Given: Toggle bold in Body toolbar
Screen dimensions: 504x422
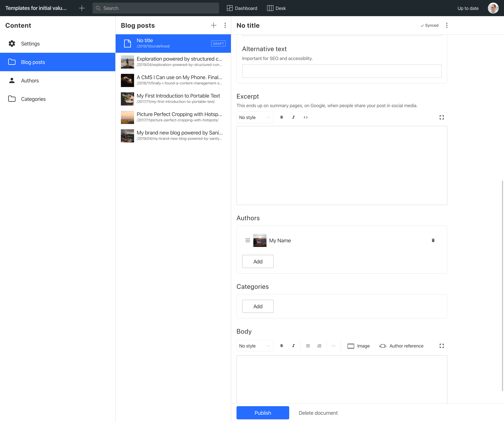Looking at the screenshot, I should [x=281, y=346].
